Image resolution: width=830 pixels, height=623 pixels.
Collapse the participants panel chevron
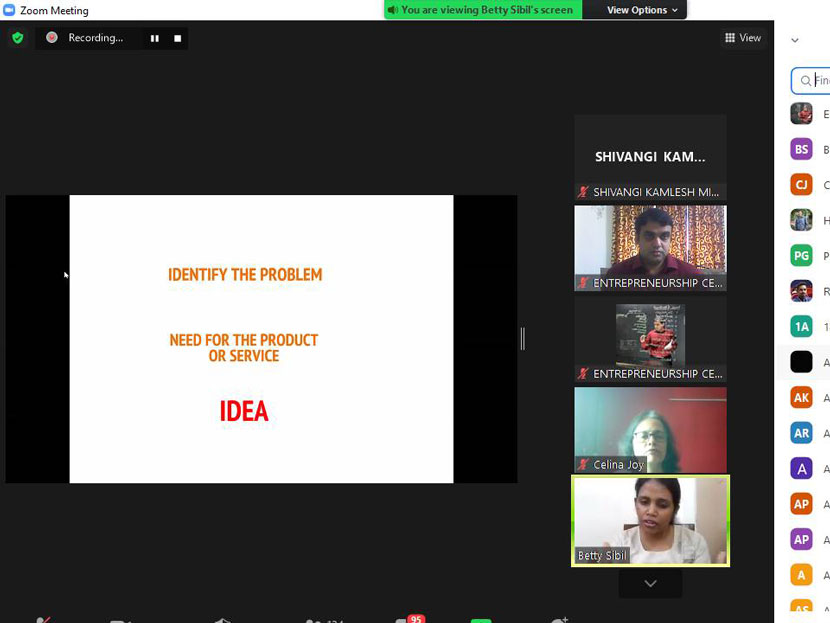coord(795,41)
